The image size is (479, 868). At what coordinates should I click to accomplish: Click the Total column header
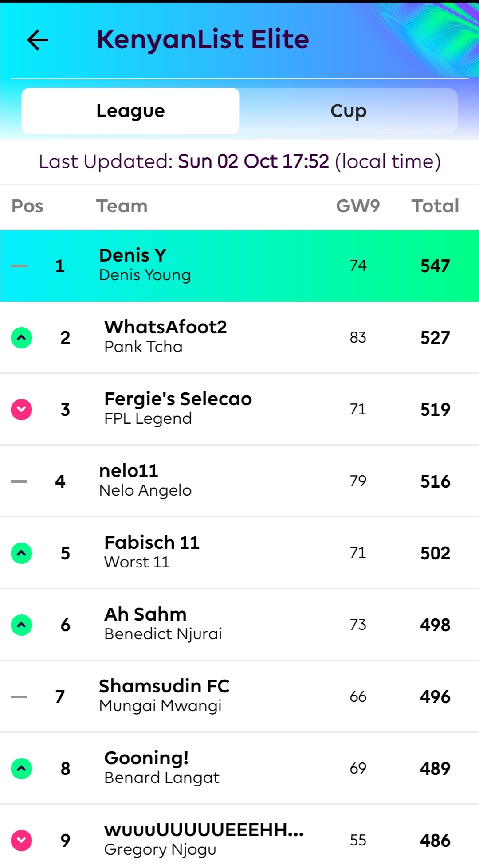tap(435, 206)
